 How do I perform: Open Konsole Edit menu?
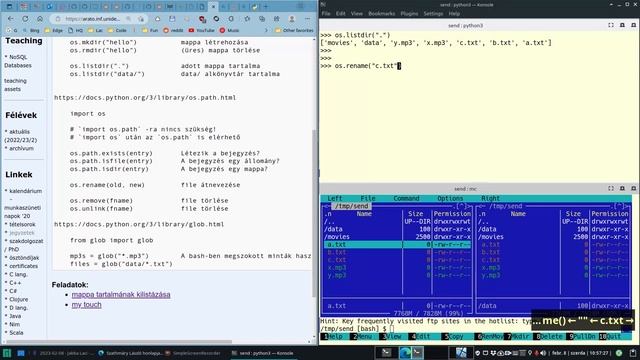click(340, 13)
